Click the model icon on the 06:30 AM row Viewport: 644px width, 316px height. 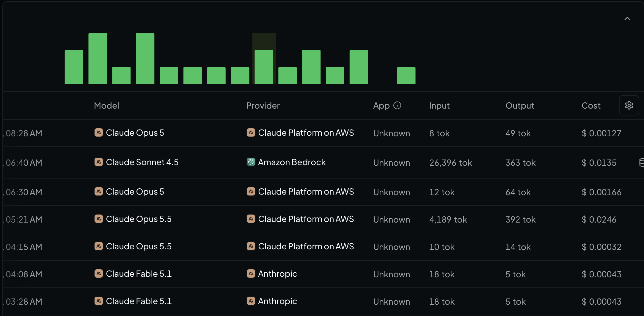[99, 191]
